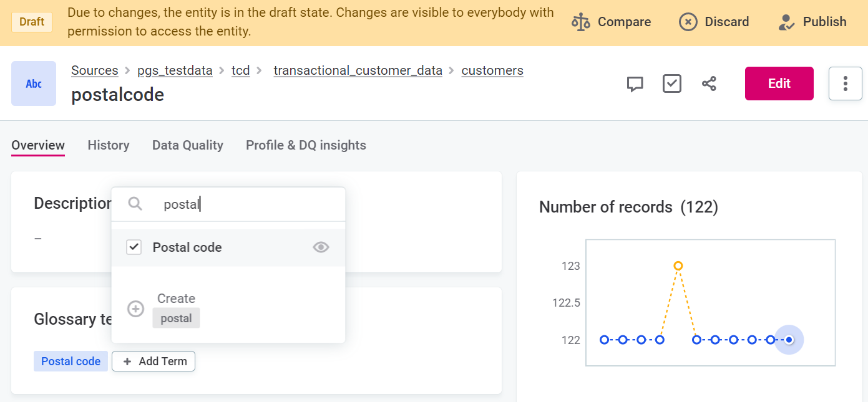Open the Data Quality tab
The height and width of the screenshot is (402, 868).
187,145
